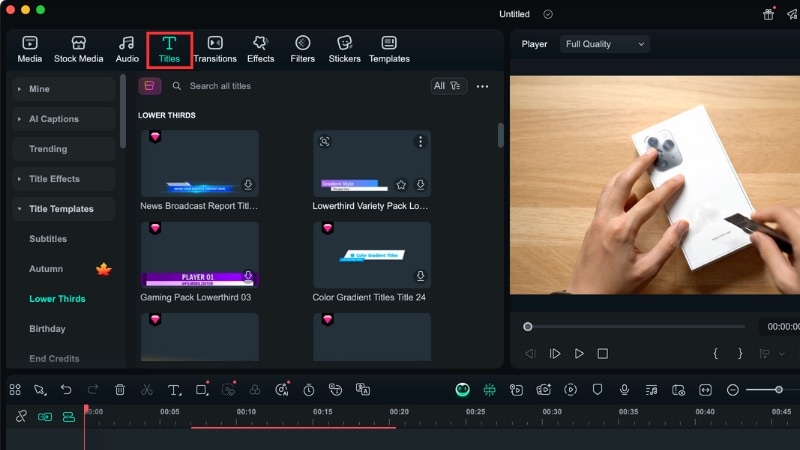Step to previous frame in player
800x450 pixels.
point(530,354)
